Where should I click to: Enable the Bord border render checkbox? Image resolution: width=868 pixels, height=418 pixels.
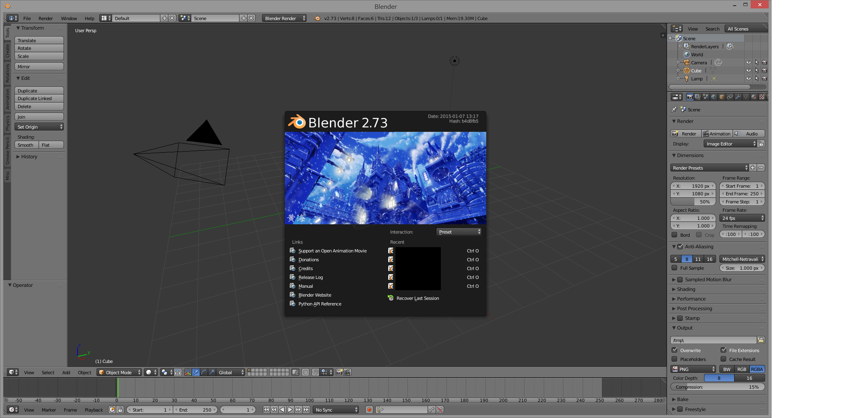(x=675, y=235)
